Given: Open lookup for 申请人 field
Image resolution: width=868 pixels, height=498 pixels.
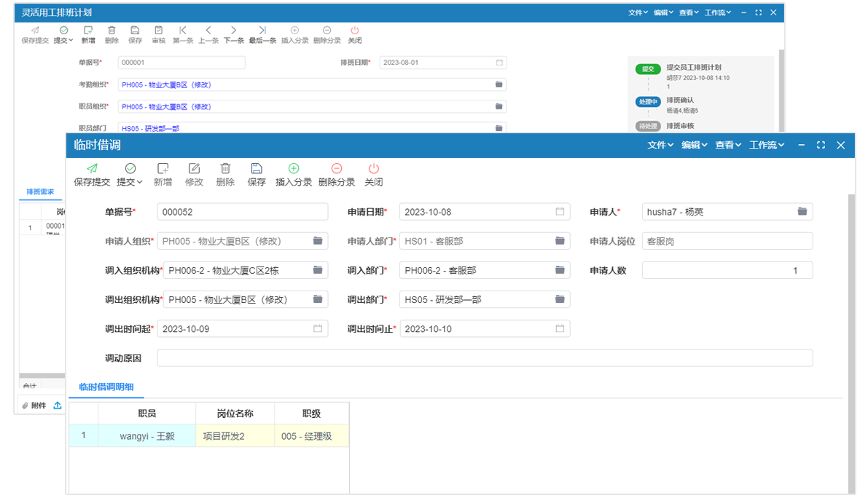Looking at the screenshot, I should 802,212.
